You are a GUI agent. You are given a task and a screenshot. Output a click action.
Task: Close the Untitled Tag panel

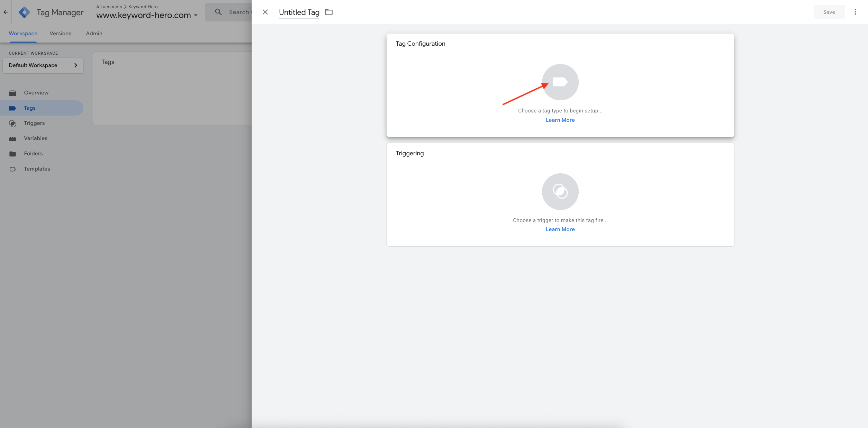click(265, 12)
